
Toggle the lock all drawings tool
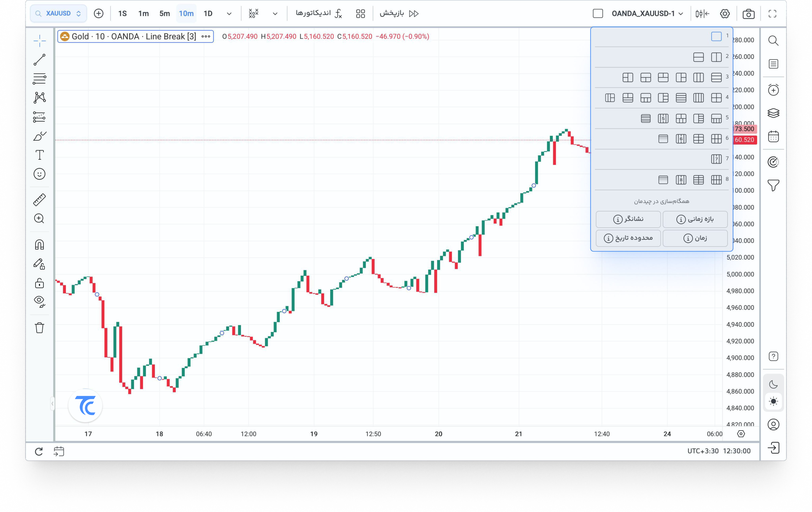coord(40,283)
